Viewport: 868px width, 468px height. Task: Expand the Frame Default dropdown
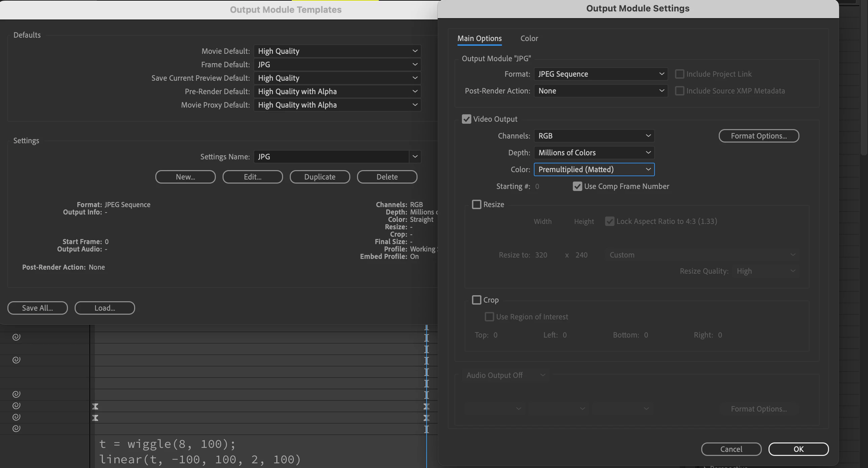tap(337, 64)
